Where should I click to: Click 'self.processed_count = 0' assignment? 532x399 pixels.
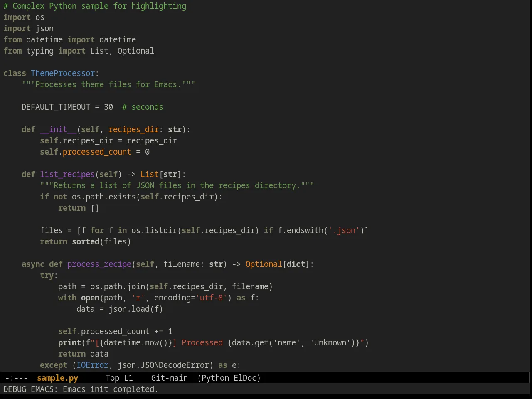click(x=95, y=152)
